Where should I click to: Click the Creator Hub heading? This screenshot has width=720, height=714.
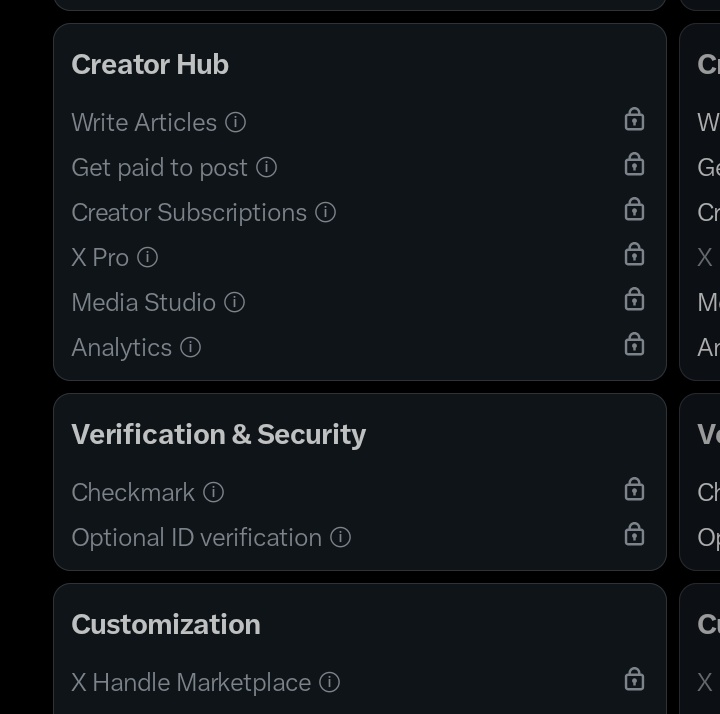point(150,64)
